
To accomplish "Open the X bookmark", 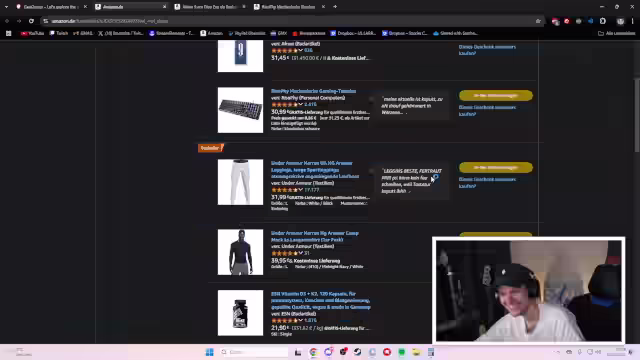I will tap(120, 33).
